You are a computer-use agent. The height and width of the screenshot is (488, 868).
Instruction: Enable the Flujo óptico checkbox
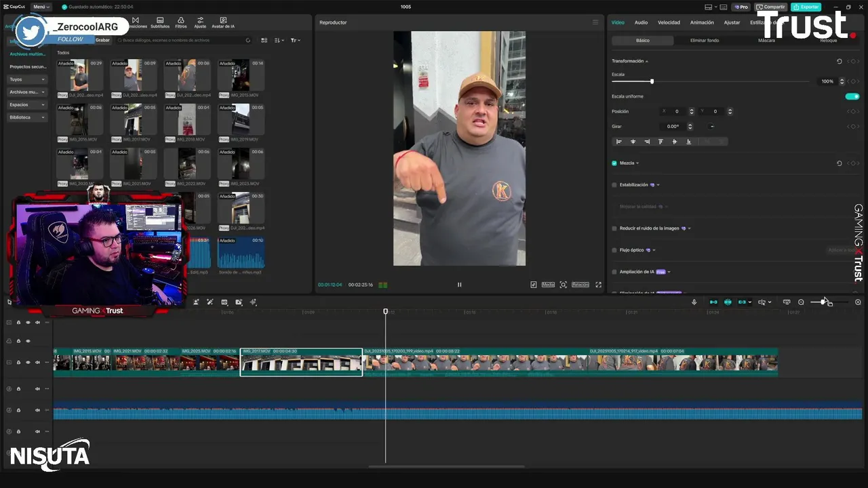click(x=614, y=250)
